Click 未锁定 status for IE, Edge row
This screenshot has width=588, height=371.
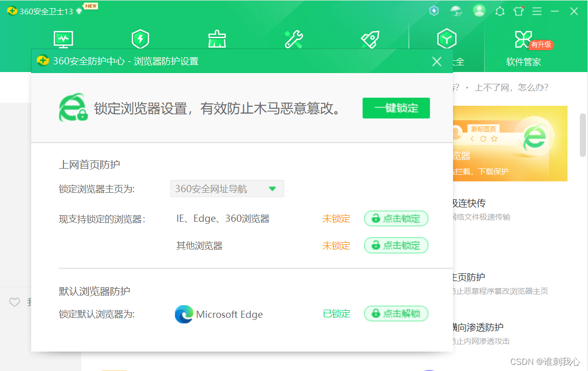(336, 219)
